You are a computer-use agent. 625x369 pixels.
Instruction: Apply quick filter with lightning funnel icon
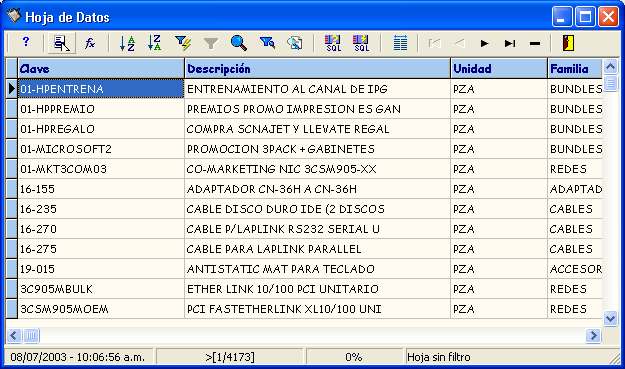coord(183,43)
